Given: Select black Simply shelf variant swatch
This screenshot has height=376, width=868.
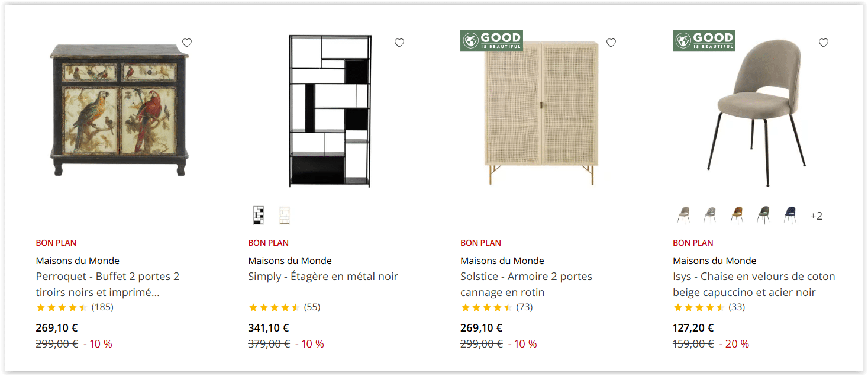Looking at the screenshot, I should pos(258,216).
